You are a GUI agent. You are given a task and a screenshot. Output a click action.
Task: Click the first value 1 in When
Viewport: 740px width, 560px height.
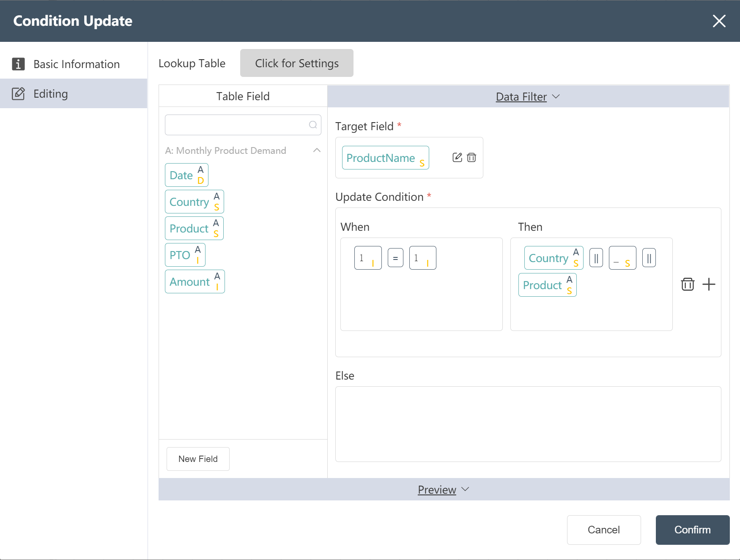pos(368,258)
